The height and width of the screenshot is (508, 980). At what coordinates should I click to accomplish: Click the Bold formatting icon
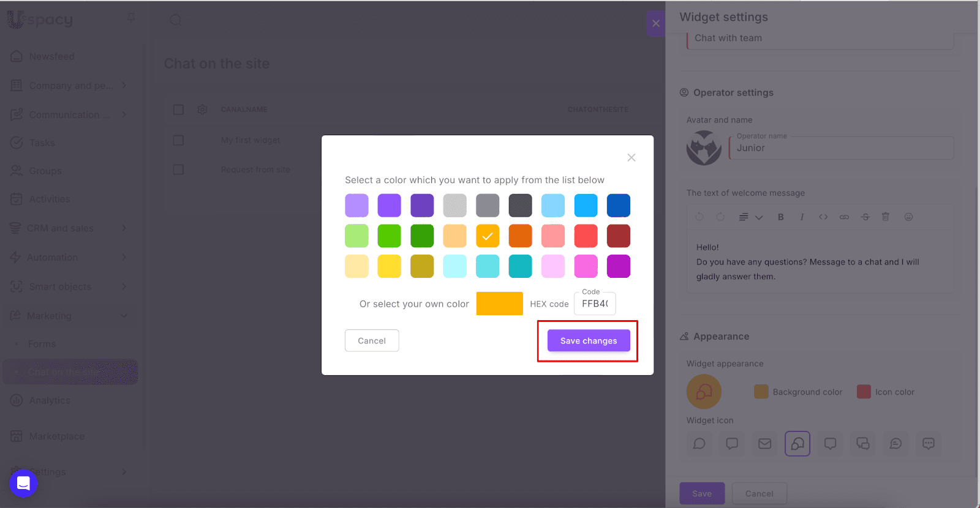tap(780, 217)
